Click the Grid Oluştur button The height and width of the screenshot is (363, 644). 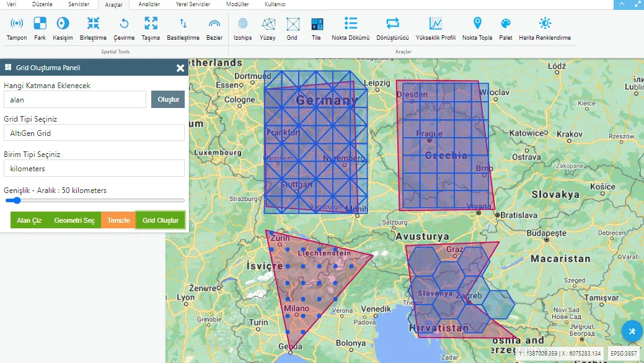(x=161, y=220)
